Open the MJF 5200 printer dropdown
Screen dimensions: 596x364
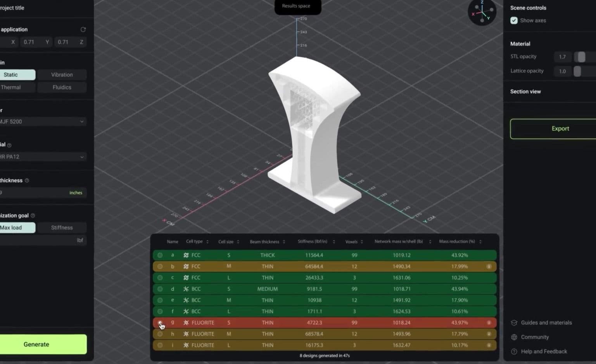pos(42,122)
